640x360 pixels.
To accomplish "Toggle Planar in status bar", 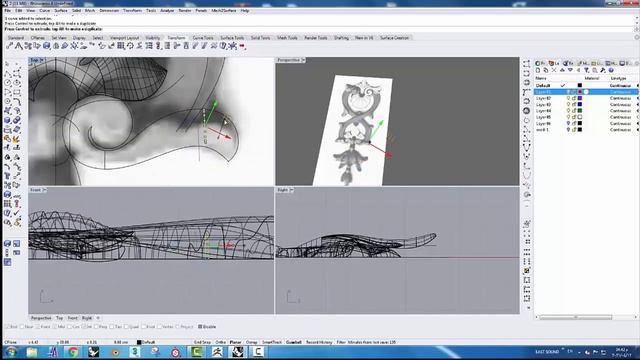I will (236, 342).
